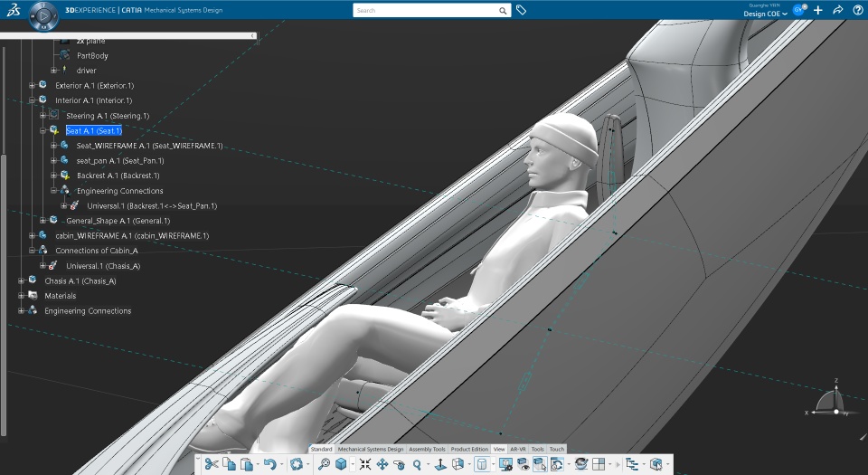Collapse the Seat A.1 node

pyautogui.click(x=42, y=130)
